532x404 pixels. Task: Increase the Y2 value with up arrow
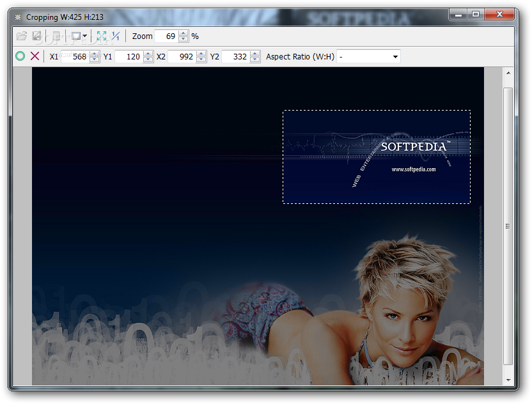(x=254, y=54)
